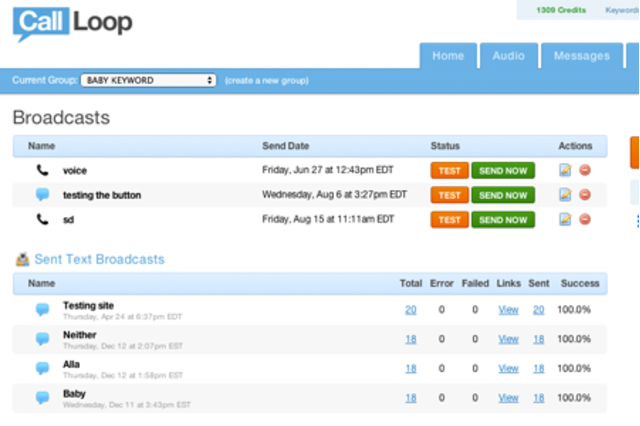
Task: Switch to the Audio tab
Action: [508, 56]
